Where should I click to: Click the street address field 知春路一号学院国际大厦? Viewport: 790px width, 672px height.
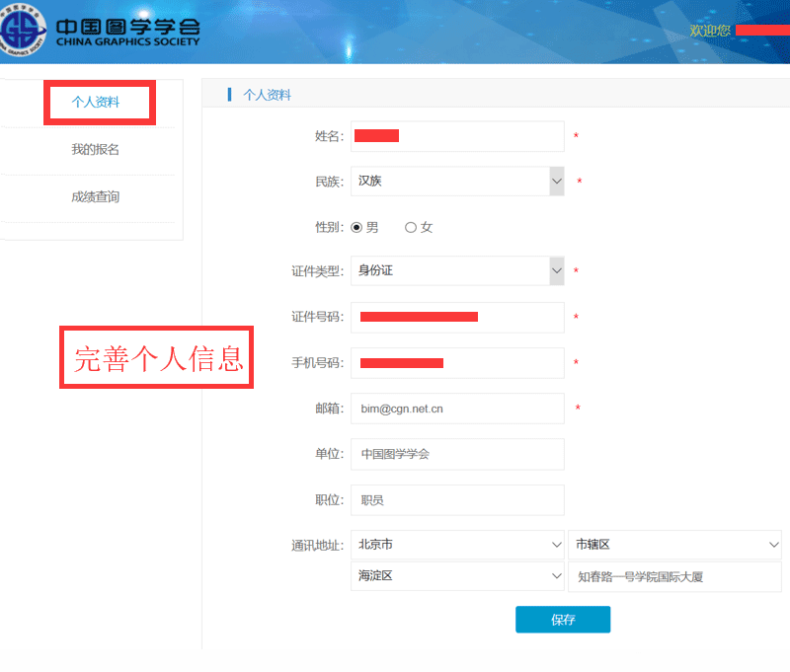[x=674, y=576]
